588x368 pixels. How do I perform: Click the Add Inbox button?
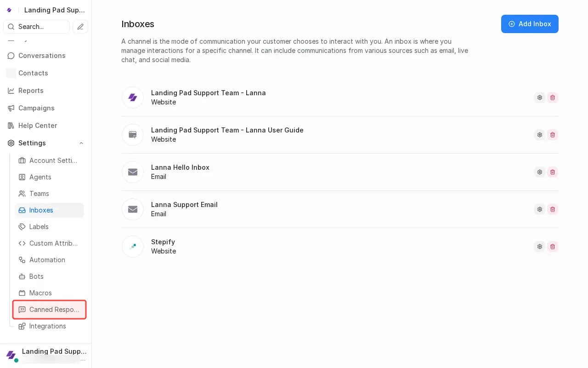[x=530, y=24]
